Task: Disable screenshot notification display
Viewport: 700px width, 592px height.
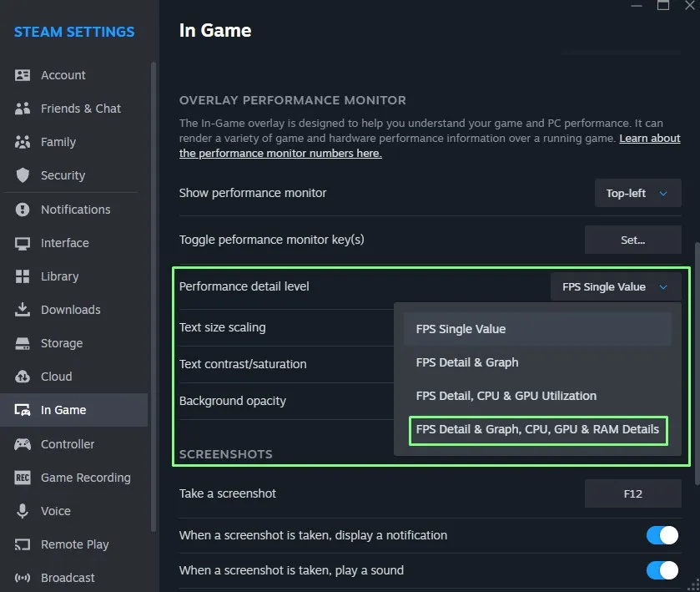Action: pyautogui.click(x=662, y=535)
